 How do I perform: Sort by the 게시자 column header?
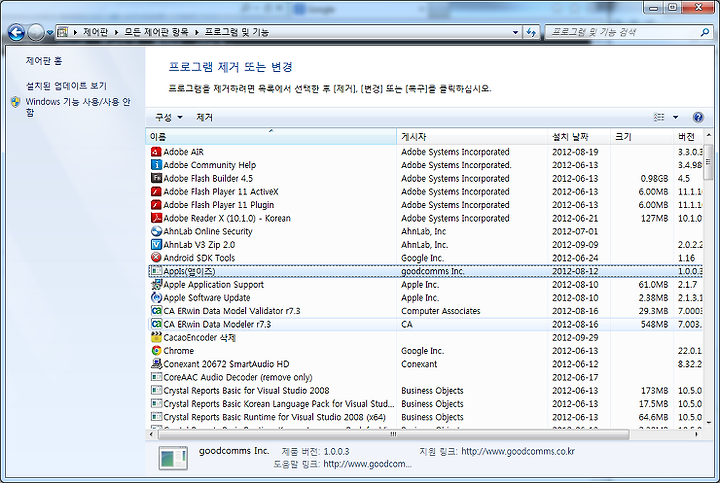coord(472,137)
